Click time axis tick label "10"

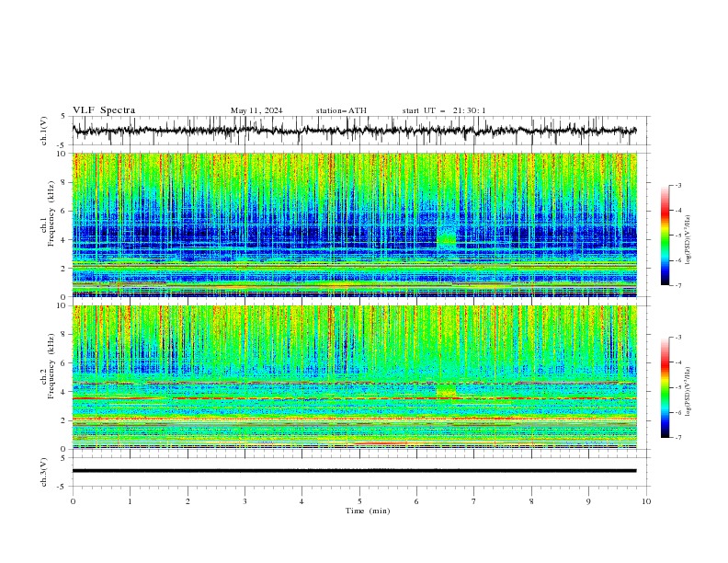[x=646, y=501]
